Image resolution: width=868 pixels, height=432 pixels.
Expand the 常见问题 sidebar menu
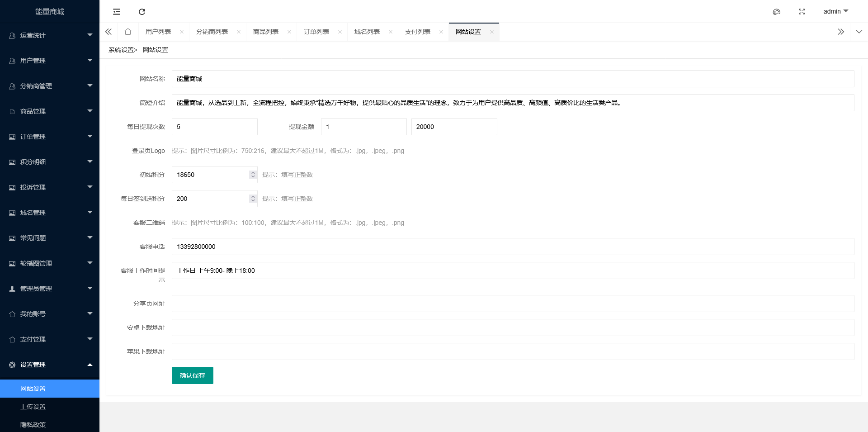coord(50,238)
